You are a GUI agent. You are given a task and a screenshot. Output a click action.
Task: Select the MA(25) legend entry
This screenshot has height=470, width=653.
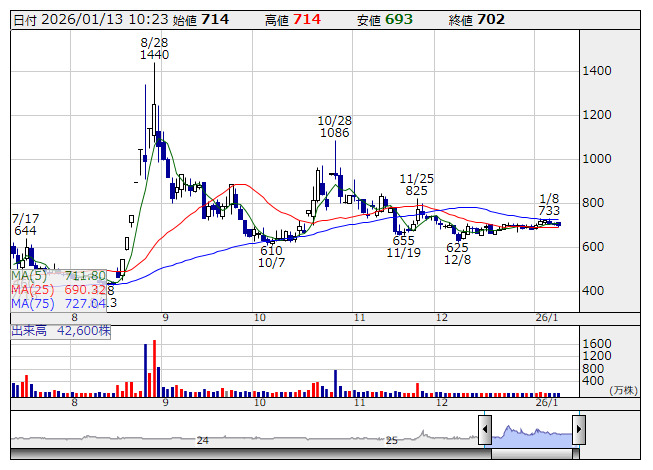(x=58, y=289)
